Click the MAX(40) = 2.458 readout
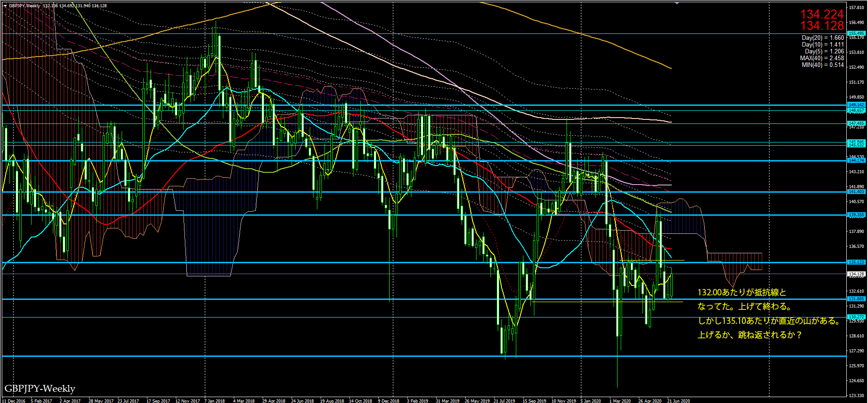This screenshot has width=868, height=403. pyautogui.click(x=822, y=58)
